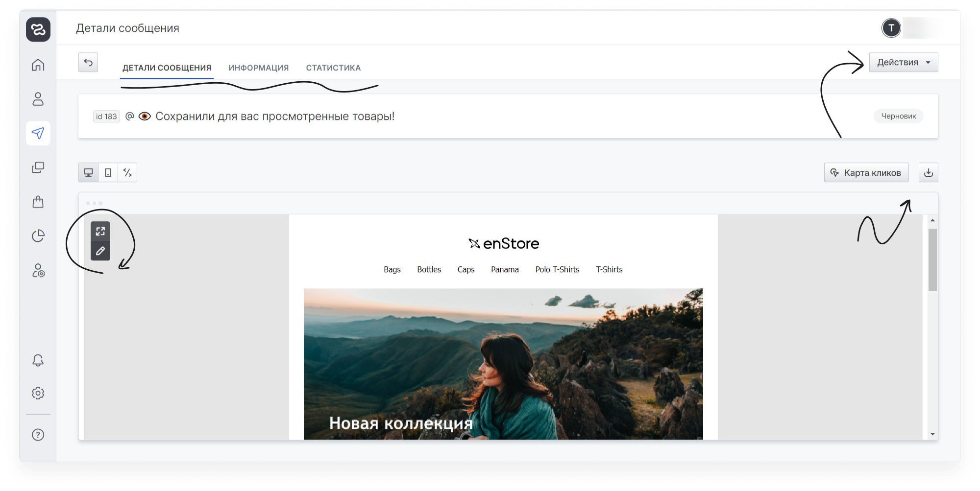This screenshot has width=980, height=491.
Task: Open the templates stacked-squares sidebar icon
Action: 38,167
